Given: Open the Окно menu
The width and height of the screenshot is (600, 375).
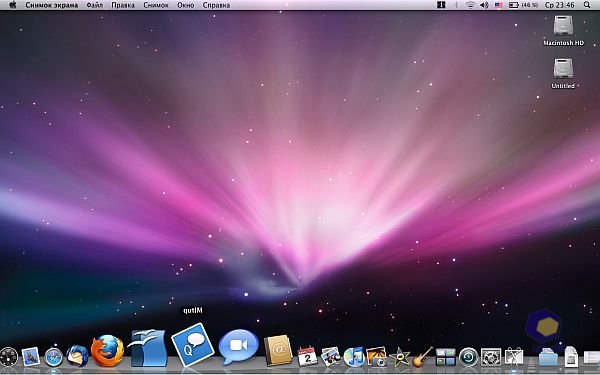Looking at the screenshot, I should pyautogui.click(x=186, y=5).
